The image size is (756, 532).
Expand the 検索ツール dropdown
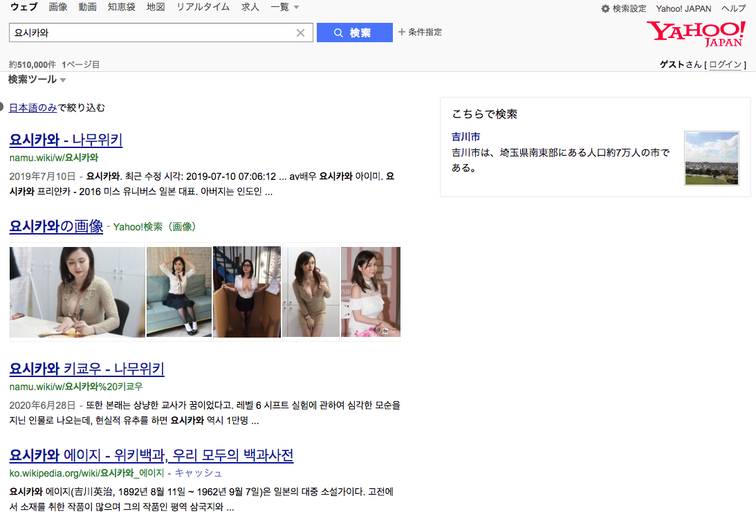pos(37,80)
